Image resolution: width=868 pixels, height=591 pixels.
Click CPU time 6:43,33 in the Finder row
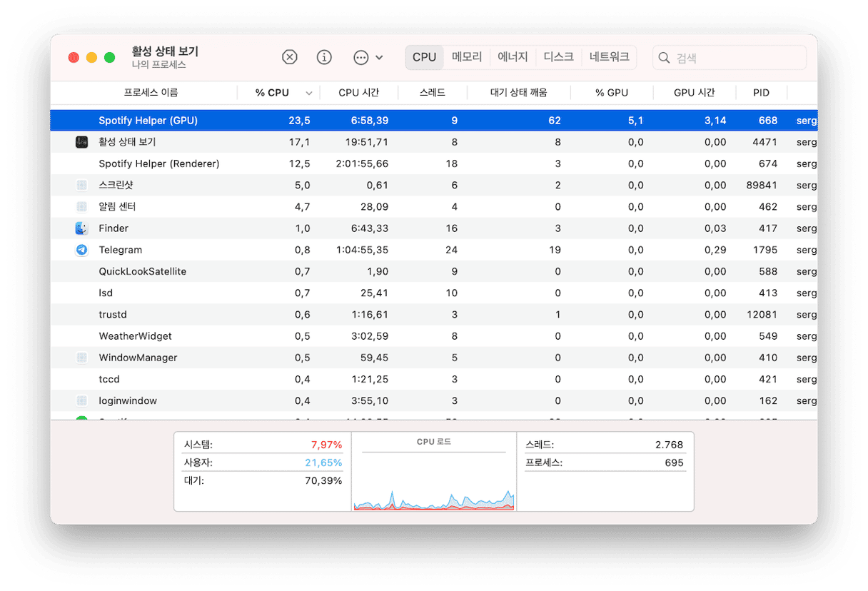click(370, 228)
